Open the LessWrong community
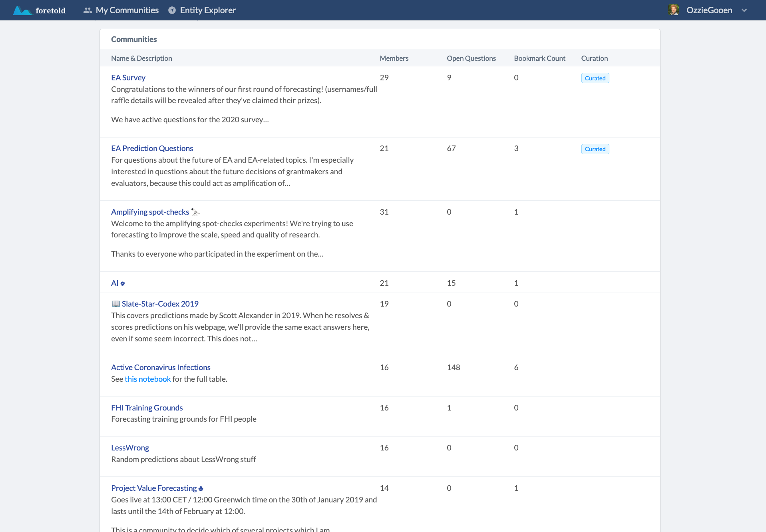Screen dimensions: 766x532 (x=130, y=448)
